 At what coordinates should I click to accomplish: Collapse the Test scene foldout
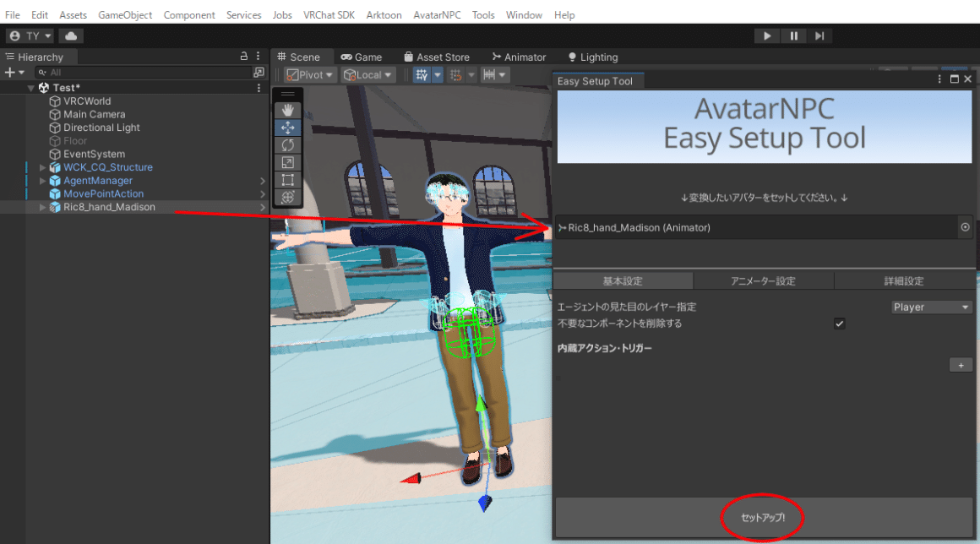pyautogui.click(x=30, y=88)
